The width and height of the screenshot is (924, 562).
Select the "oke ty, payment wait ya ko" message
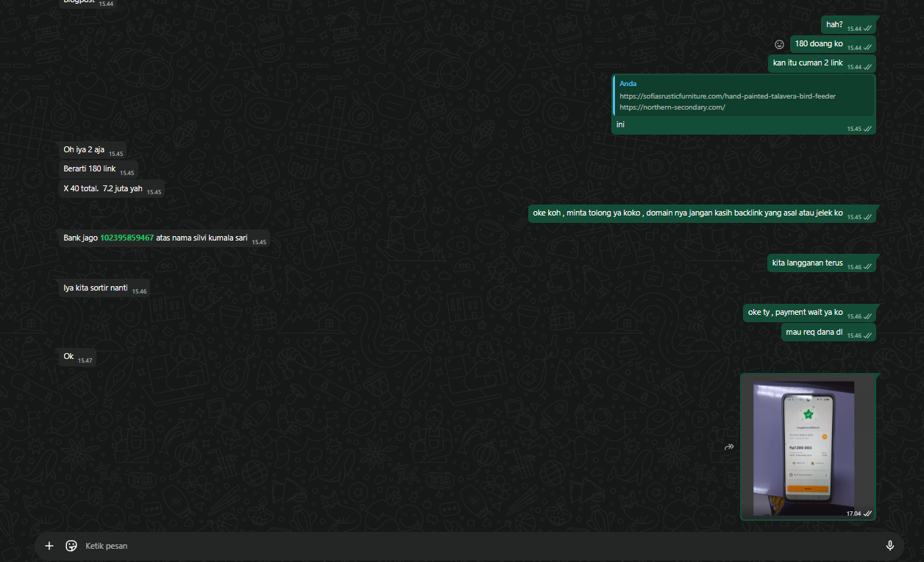click(x=795, y=313)
